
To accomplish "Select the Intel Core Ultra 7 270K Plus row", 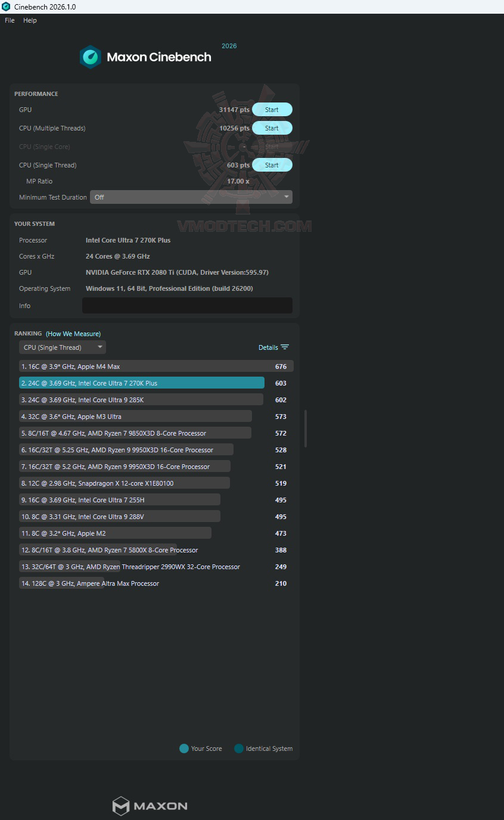I will coord(156,383).
